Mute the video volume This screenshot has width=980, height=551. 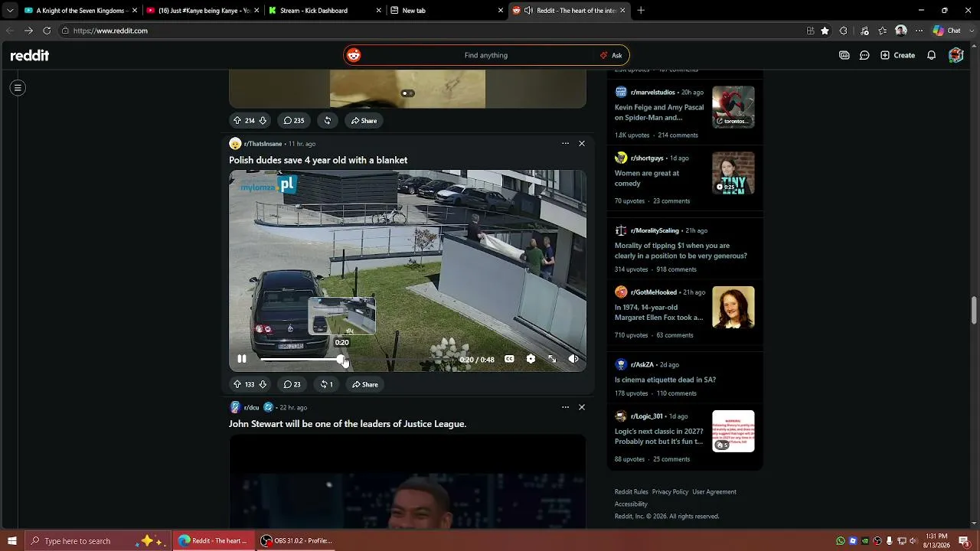573,359
